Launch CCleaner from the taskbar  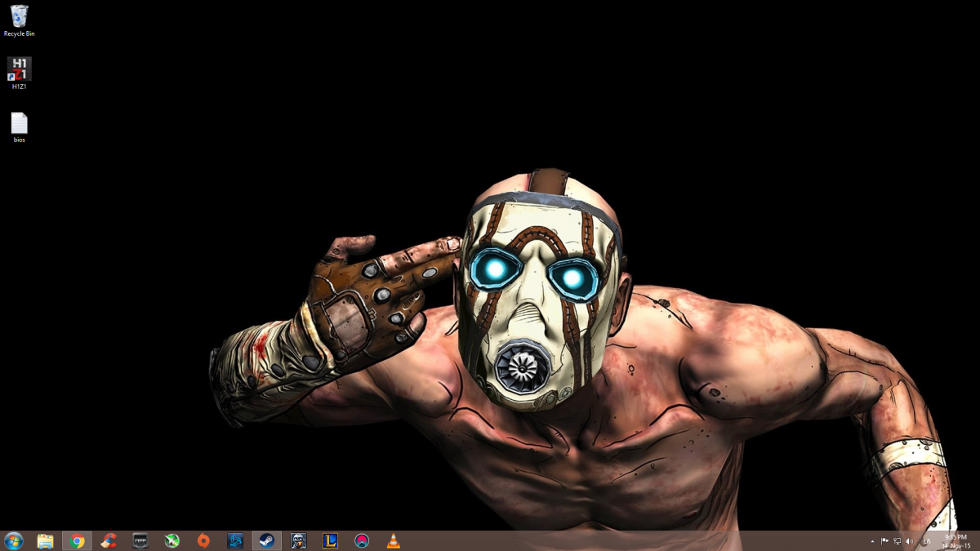(x=109, y=541)
